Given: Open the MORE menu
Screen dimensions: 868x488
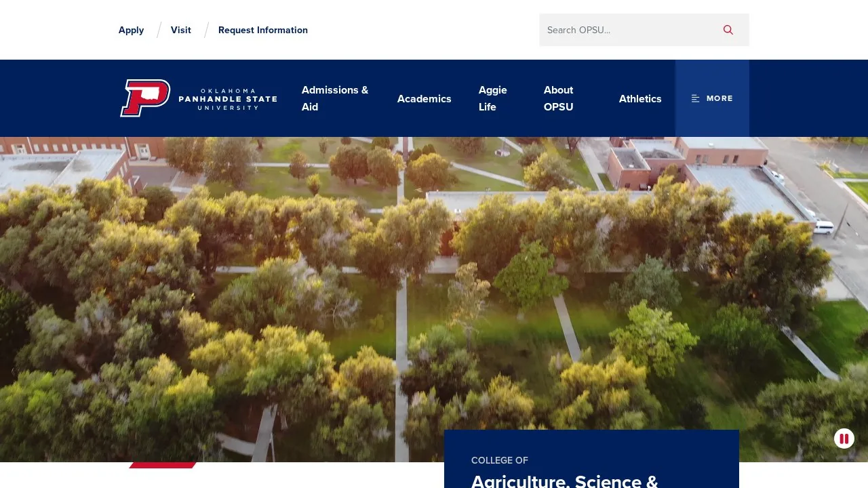Looking at the screenshot, I should (712, 98).
